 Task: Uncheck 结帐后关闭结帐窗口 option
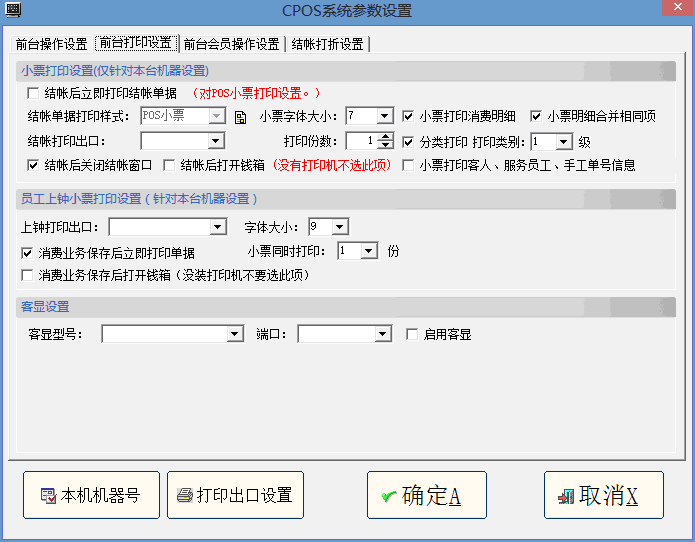(35, 165)
